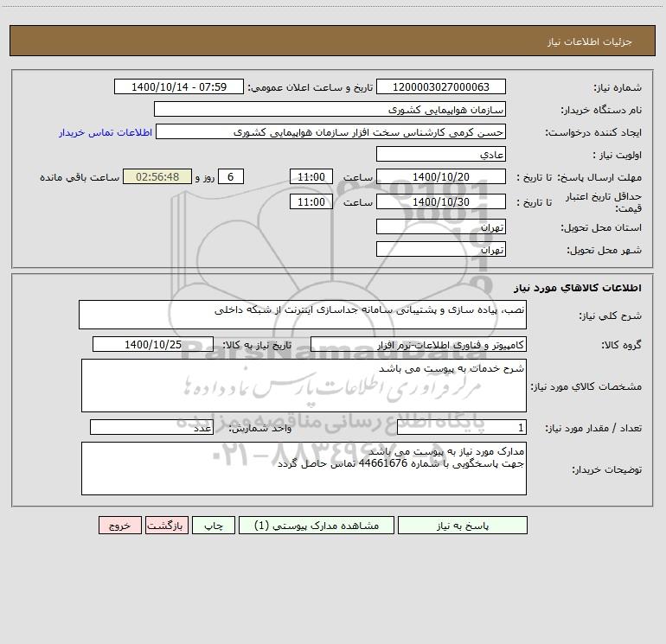Click the label نام دستگاه خریدار:
The height and width of the screenshot is (644, 666).
pyautogui.click(x=601, y=111)
